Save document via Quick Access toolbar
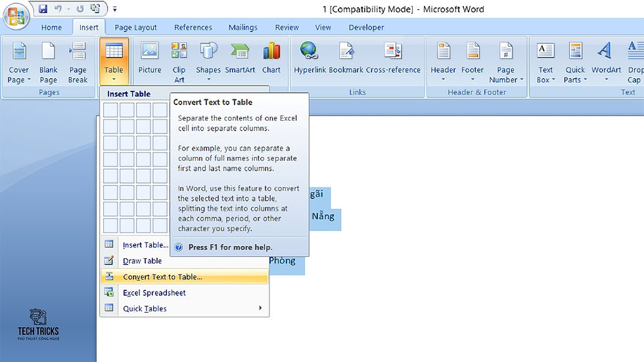 click(x=43, y=9)
